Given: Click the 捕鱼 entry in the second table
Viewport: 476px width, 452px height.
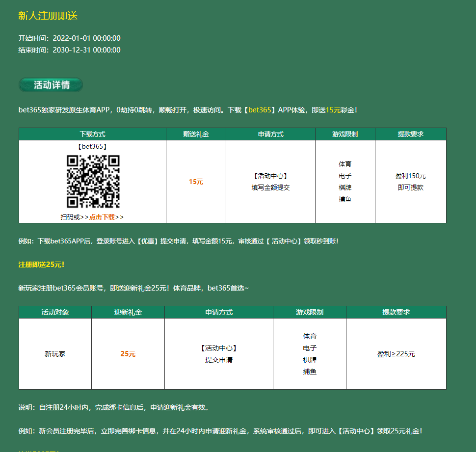Looking at the screenshot, I should pyautogui.click(x=310, y=372).
